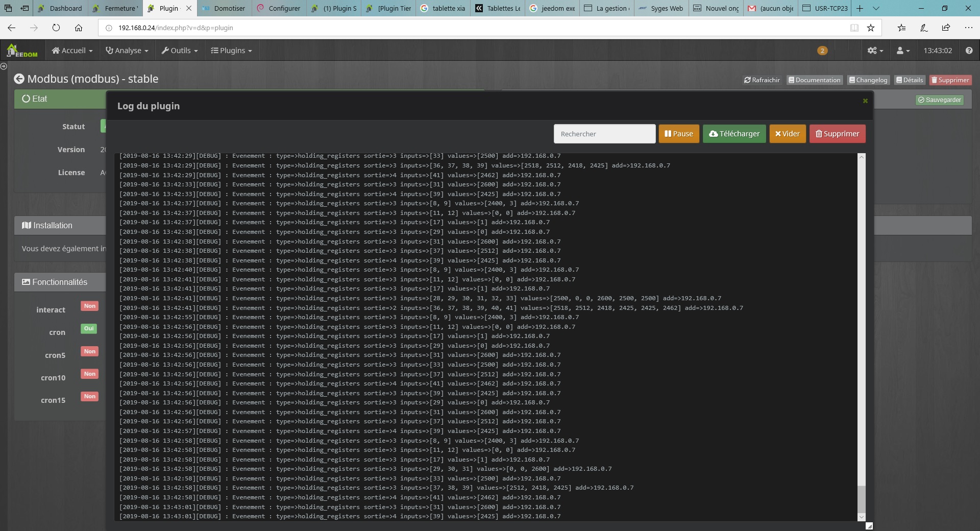Screen dimensions: 980x531
Task: Click the log scrollbar up arrow
Action: pyautogui.click(x=862, y=157)
